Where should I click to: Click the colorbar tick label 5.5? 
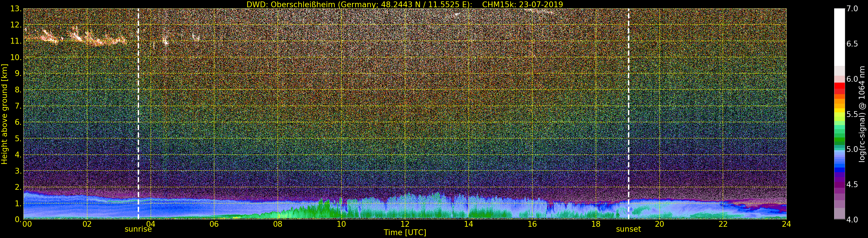click(x=852, y=114)
